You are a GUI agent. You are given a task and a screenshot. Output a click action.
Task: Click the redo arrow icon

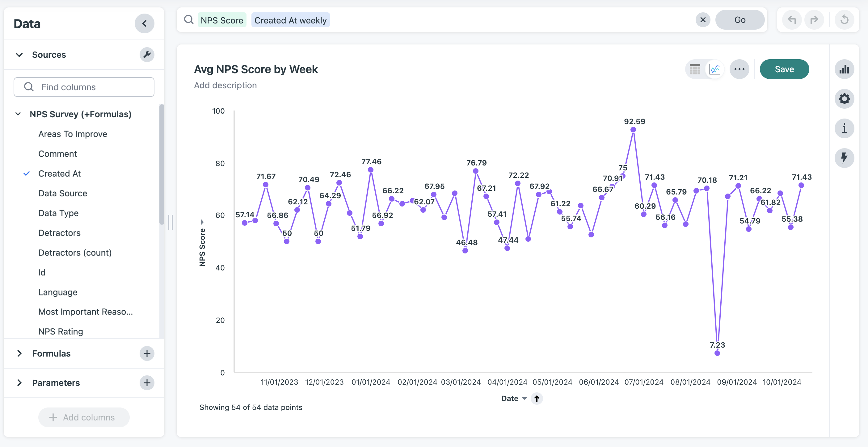pos(814,20)
